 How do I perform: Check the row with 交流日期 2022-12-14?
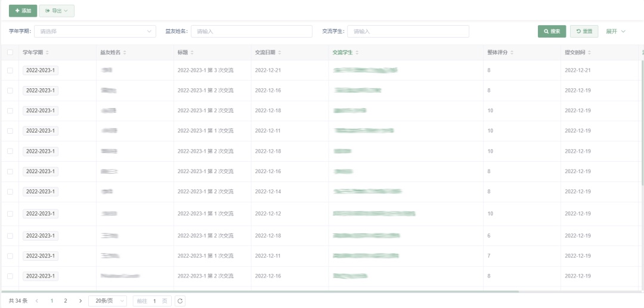click(10, 192)
